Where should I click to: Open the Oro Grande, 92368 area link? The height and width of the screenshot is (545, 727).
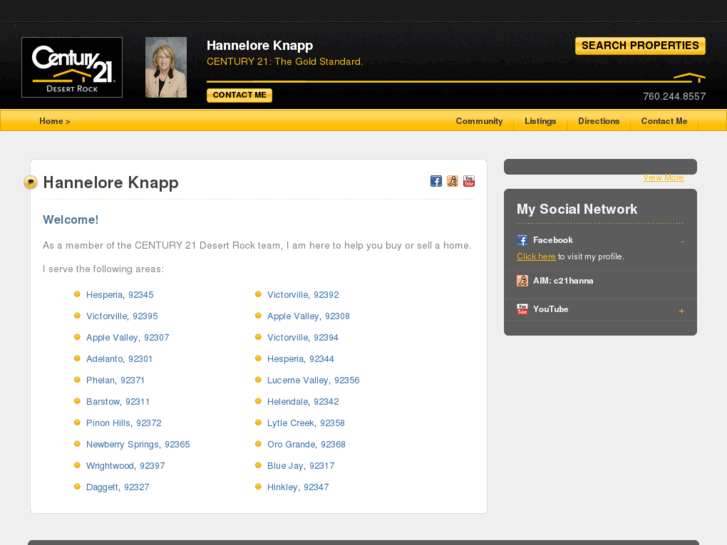pos(306,444)
